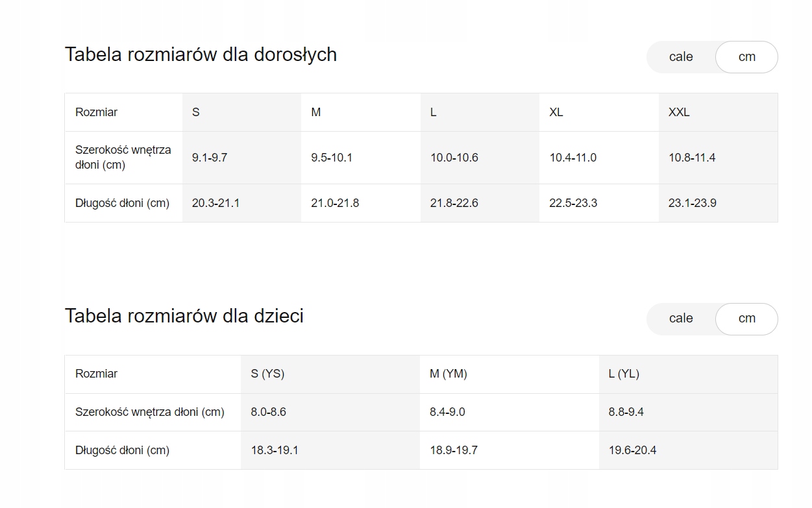Select the XL column header in adult table
The height and width of the screenshot is (508, 812).
[x=556, y=112]
